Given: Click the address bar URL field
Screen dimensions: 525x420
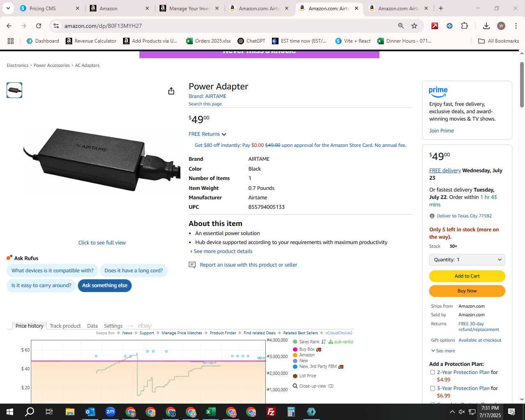Looking at the screenshot, I should tap(228, 26).
